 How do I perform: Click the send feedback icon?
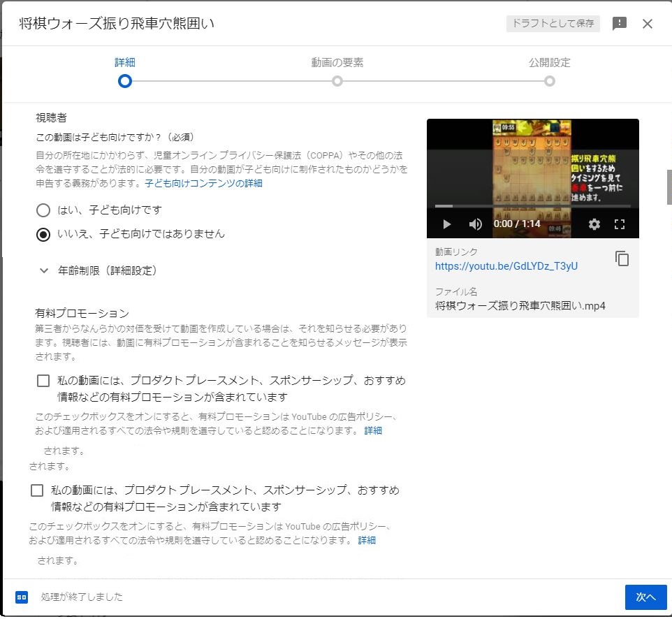point(620,24)
